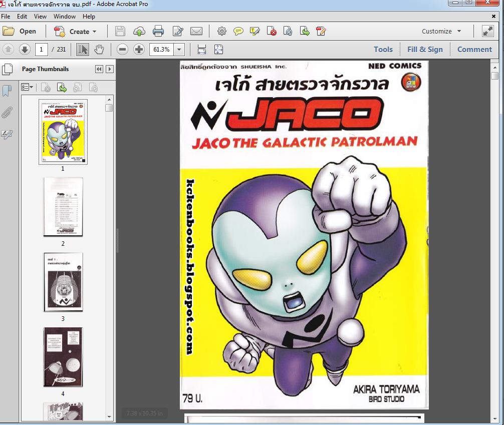Click the Edit PDF page icon

click(x=321, y=31)
